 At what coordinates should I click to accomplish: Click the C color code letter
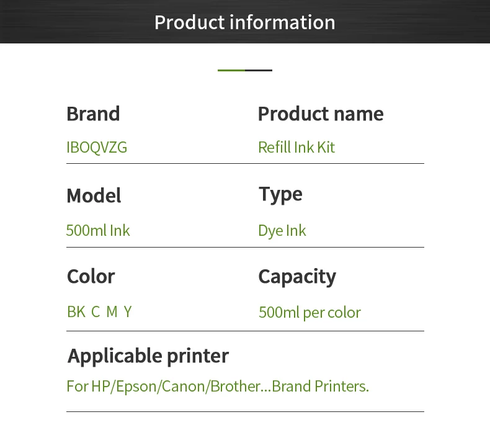[x=96, y=312]
